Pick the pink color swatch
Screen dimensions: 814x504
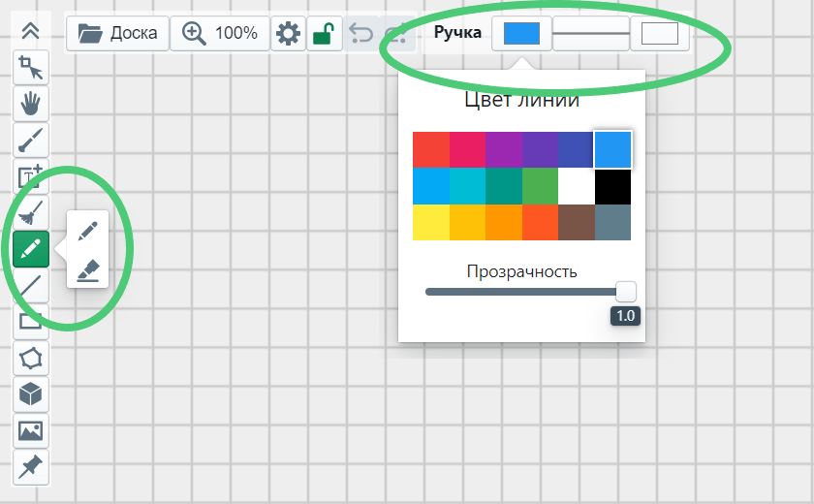pyautogui.click(x=467, y=149)
